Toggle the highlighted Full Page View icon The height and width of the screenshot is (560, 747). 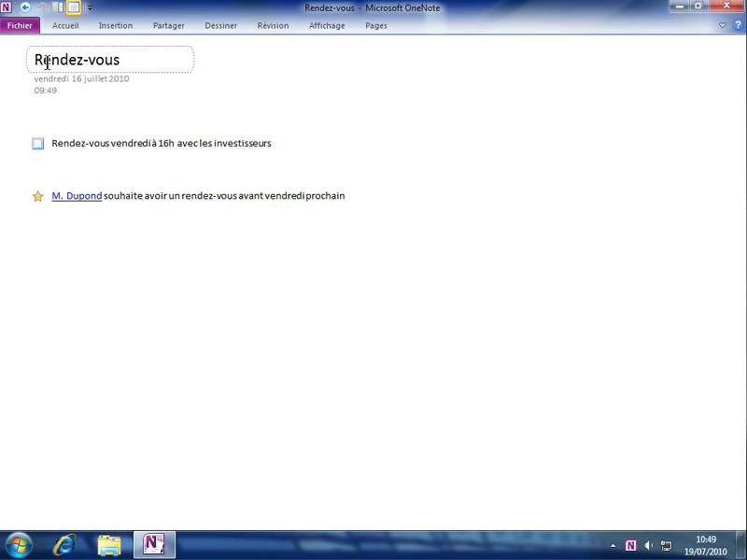[73, 7]
